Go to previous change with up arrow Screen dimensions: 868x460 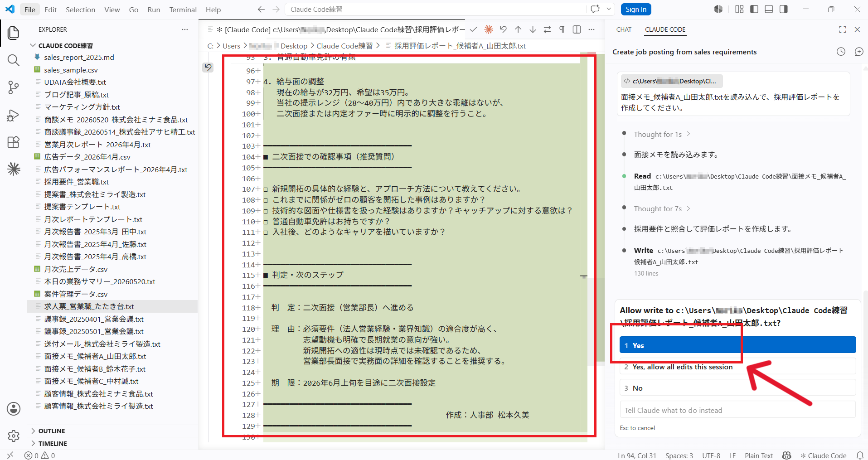[518, 29]
